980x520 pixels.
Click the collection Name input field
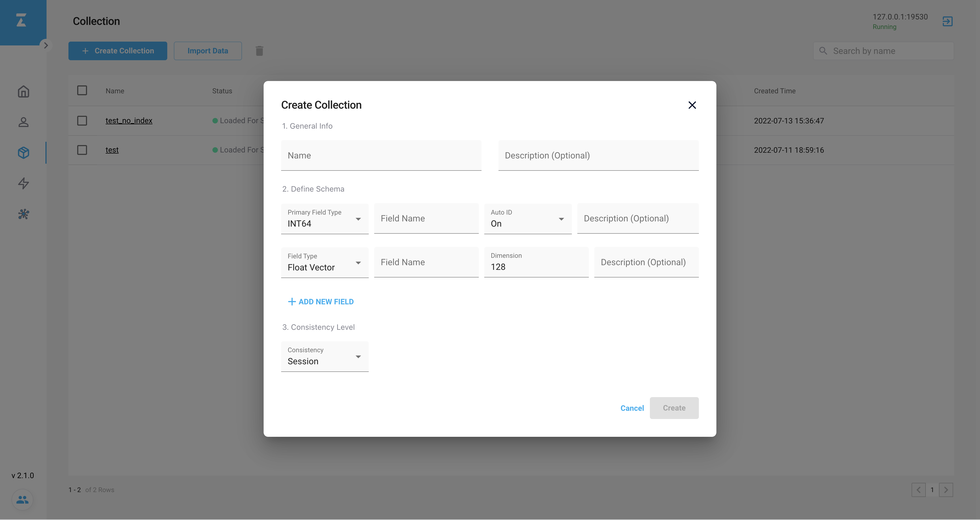pyautogui.click(x=381, y=155)
